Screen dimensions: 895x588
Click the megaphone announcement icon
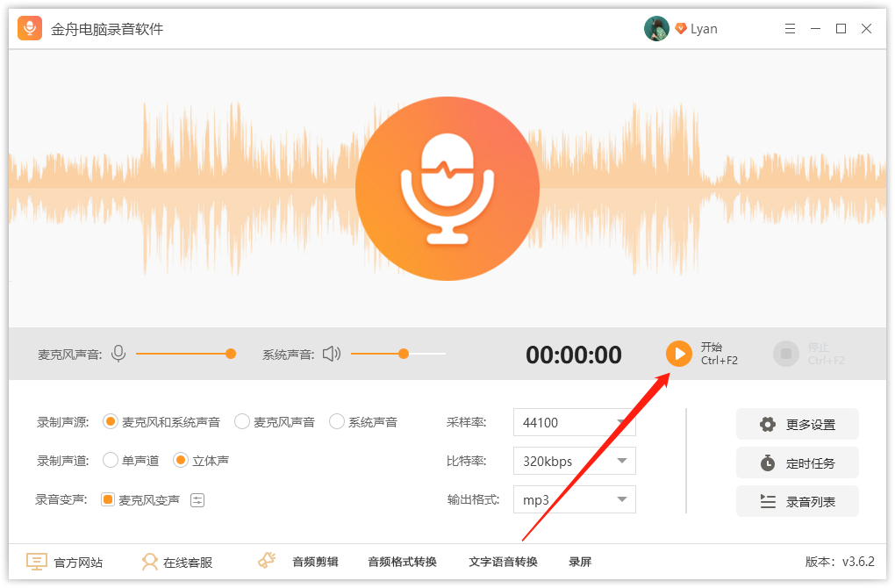[267, 560]
